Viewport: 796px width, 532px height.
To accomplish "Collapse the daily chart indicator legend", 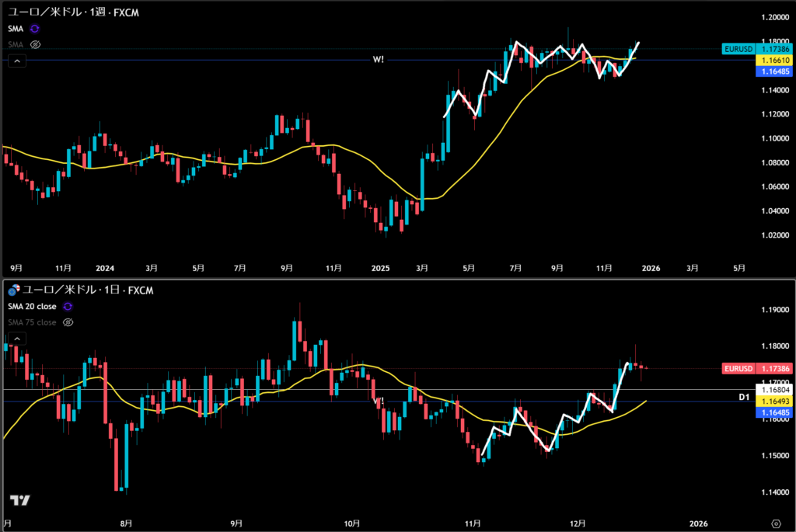I will click(x=16, y=339).
